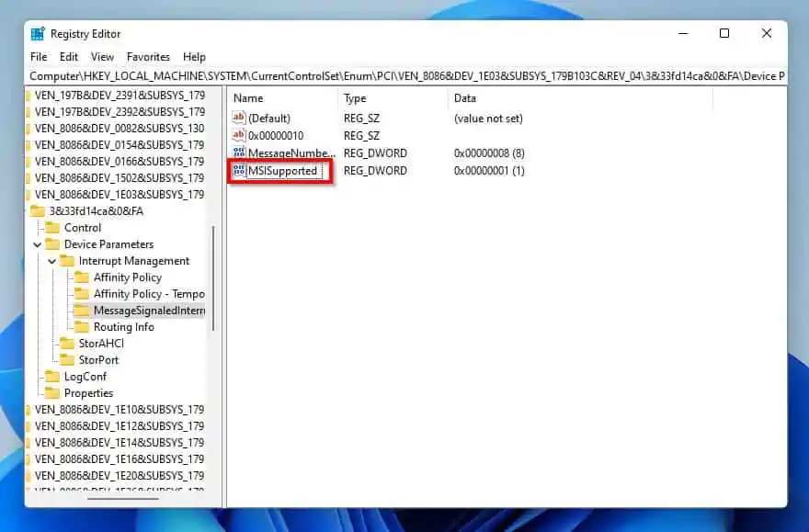Click the (value not set) data cell
The height and width of the screenshot is (532, 809).
point(488,118)
